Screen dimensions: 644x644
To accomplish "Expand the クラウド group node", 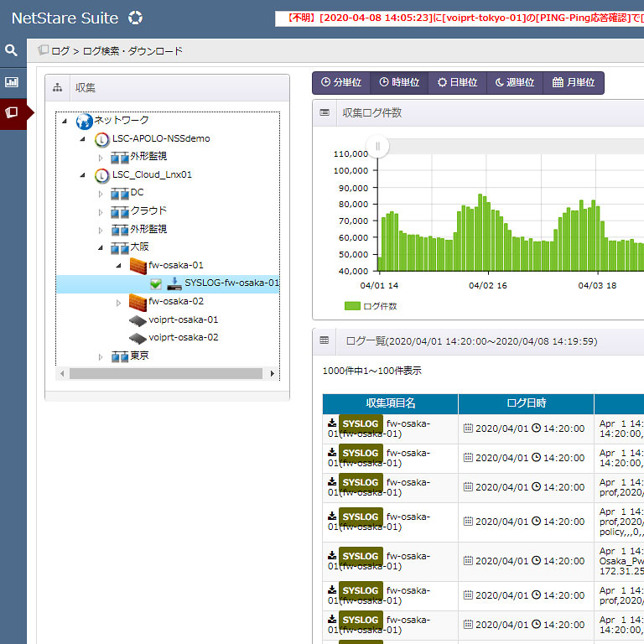I will tap(101, 212).
